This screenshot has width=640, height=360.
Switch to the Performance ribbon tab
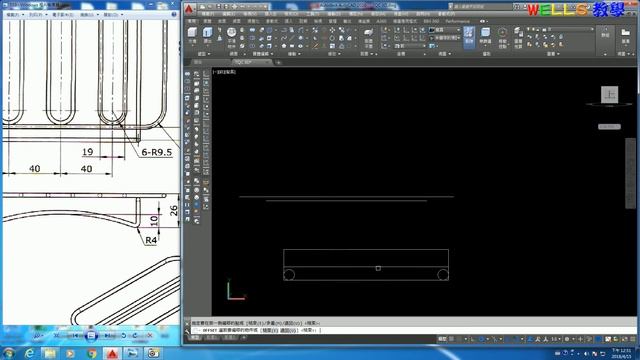[x=457, y=21]
